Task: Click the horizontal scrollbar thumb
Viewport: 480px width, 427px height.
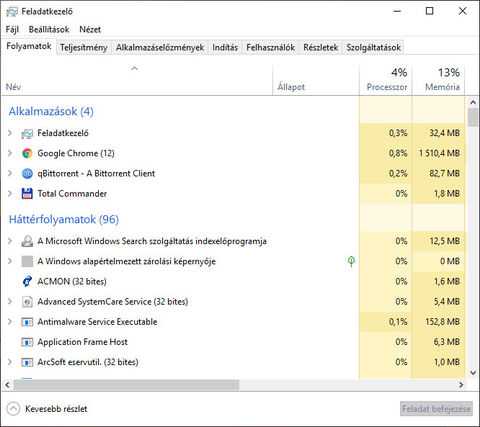Action: (x=126, y=385)
